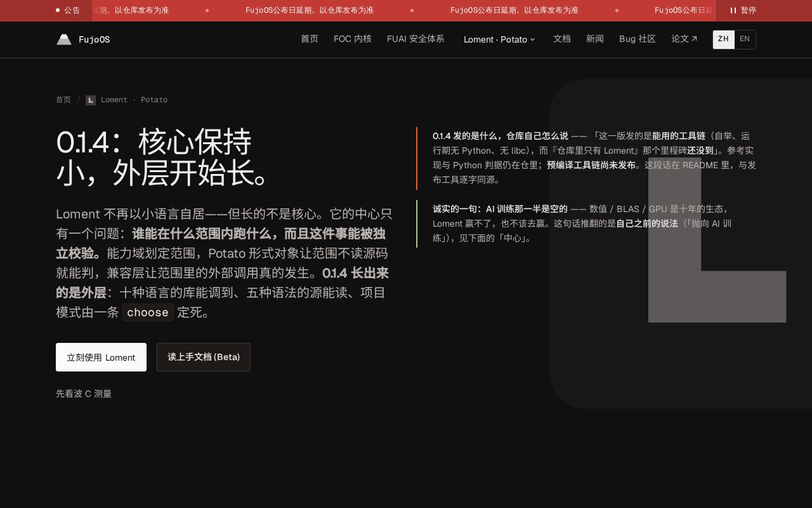Expand the Loment · Potato dropdown menu
The image size is (812, 508).
499,39
